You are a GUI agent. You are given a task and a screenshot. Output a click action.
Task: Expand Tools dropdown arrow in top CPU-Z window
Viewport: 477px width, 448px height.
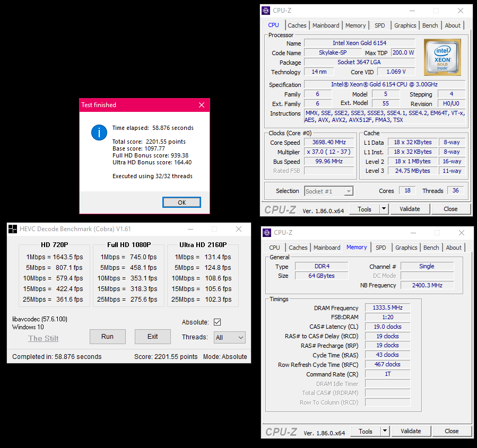[x=384, y=209]
